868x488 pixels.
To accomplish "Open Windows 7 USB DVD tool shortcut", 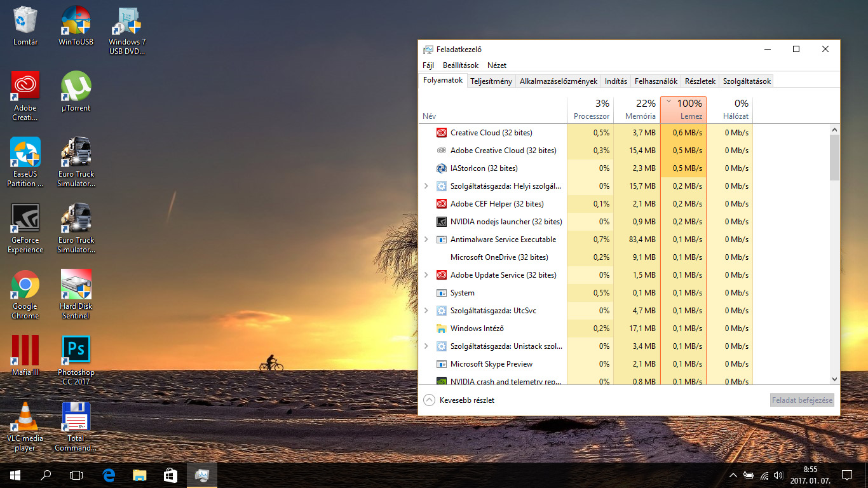I will pos(126,30).
